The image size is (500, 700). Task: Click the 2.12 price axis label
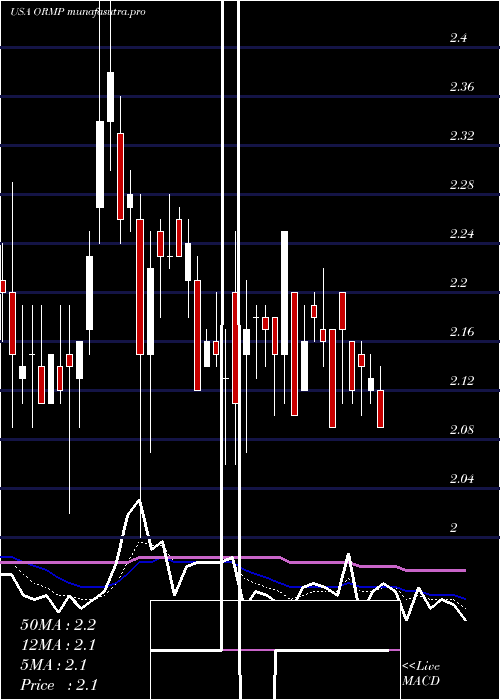[x=462, y=381]
